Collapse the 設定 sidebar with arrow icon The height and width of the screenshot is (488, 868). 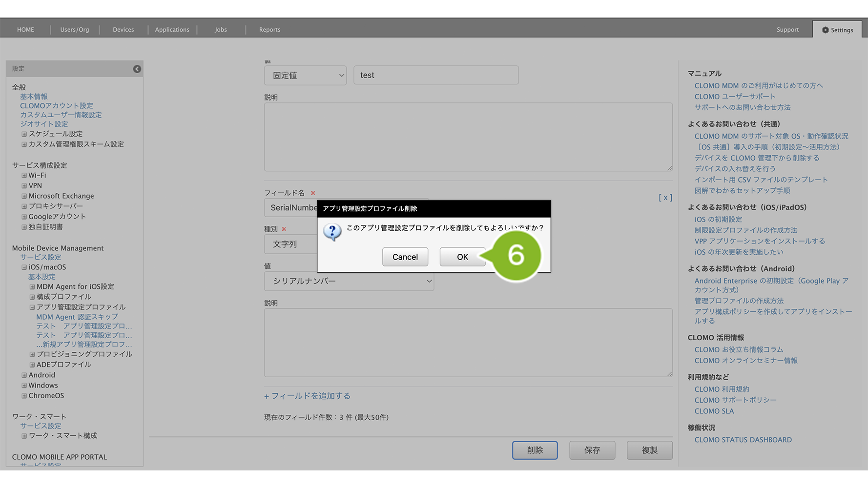[x=137, y=69]
